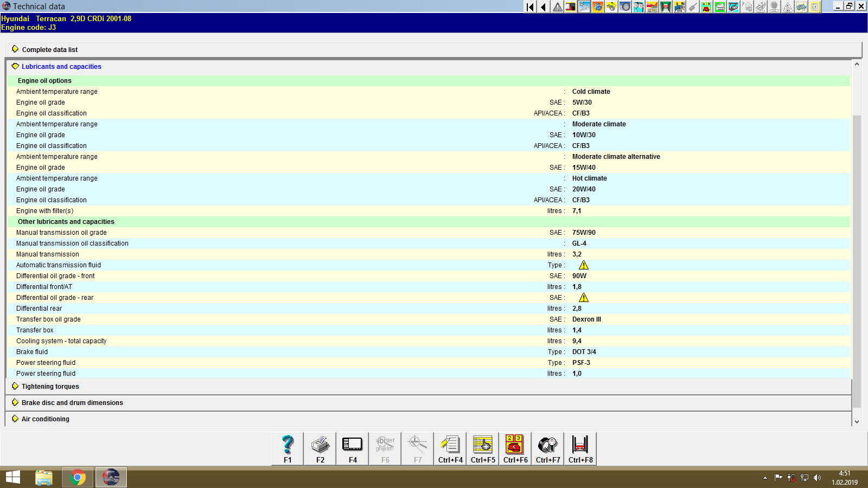Click the red Ctrl+F6 engine icon

[515, 448]
